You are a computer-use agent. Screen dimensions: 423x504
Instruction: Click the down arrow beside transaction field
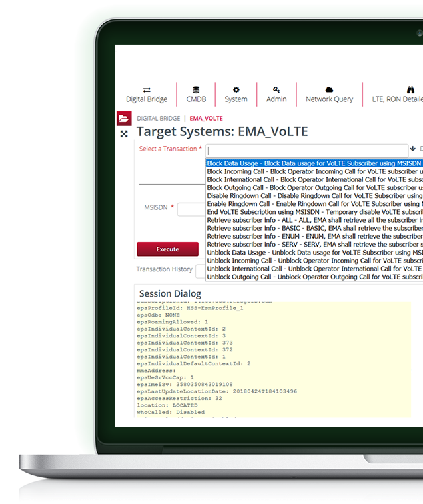(x=413, y=149)
